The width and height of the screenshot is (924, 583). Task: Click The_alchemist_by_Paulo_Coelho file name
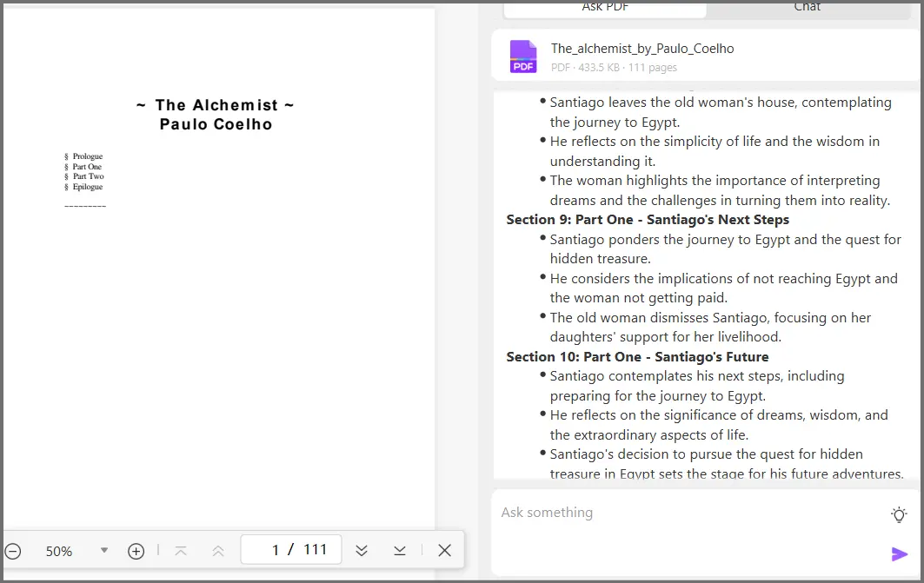[641, 48]
